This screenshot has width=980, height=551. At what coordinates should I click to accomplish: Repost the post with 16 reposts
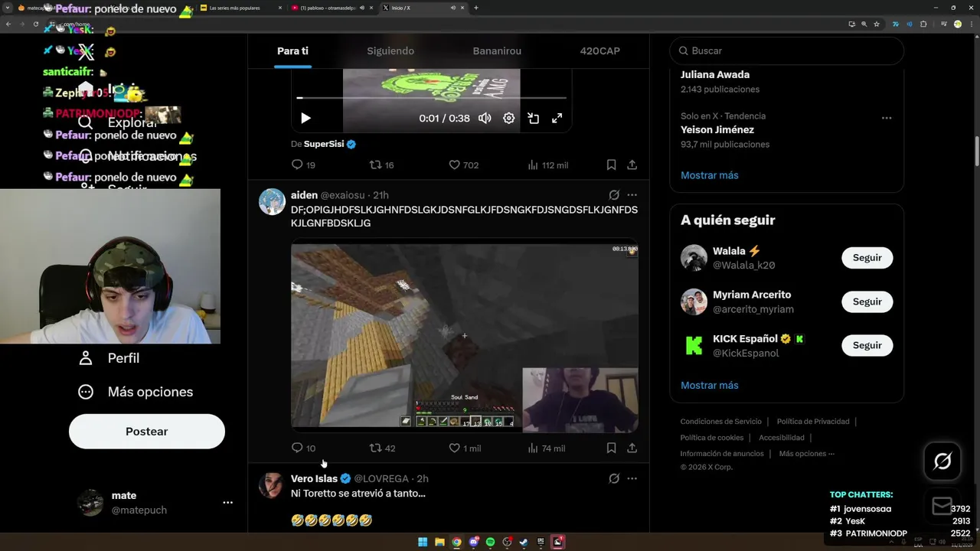[381, 165]
